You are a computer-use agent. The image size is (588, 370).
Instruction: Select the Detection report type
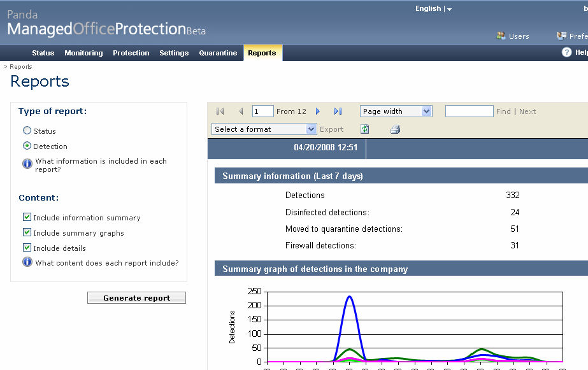(x=27, y=146)
